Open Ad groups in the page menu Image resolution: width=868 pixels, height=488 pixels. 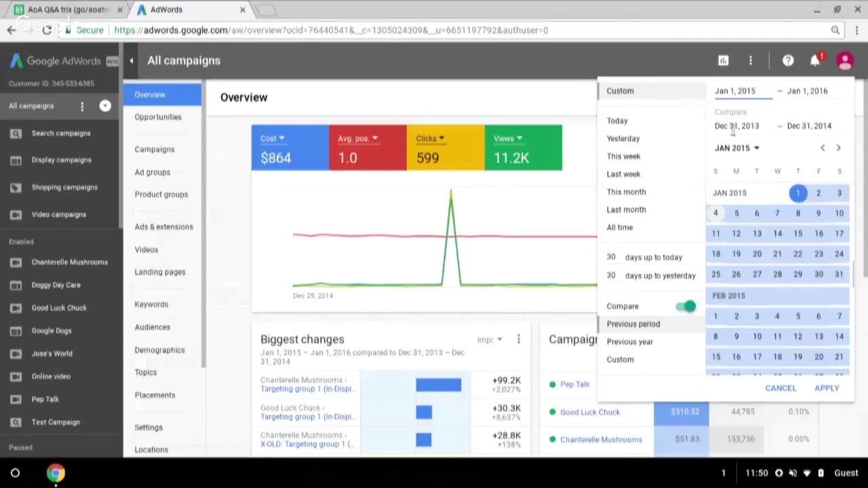click(x=153, y=172)
